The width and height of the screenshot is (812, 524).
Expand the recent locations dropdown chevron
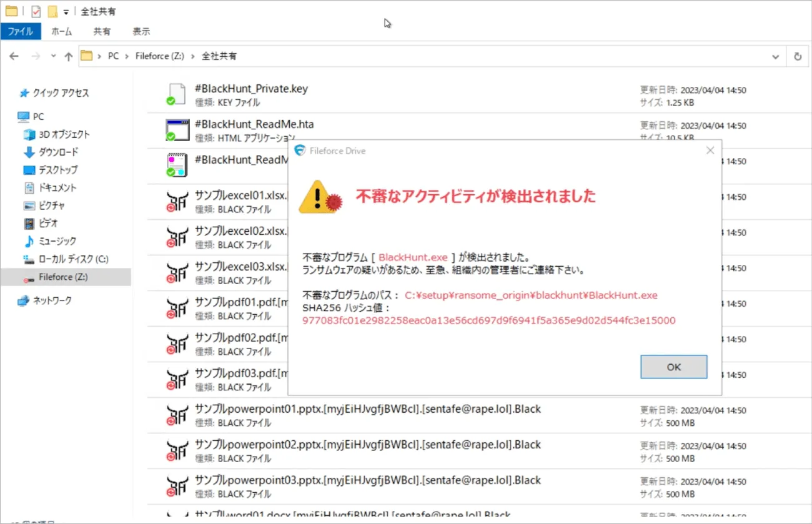54,56
